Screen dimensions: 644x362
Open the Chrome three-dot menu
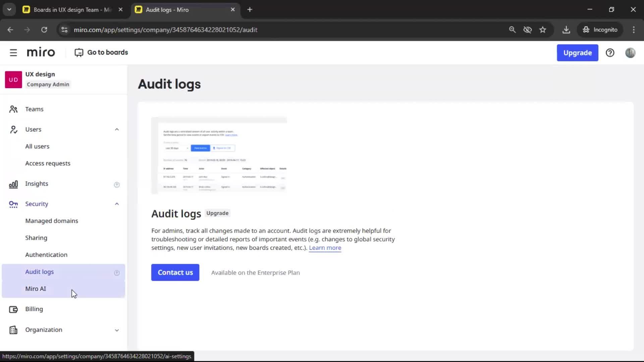coord(634,30)
